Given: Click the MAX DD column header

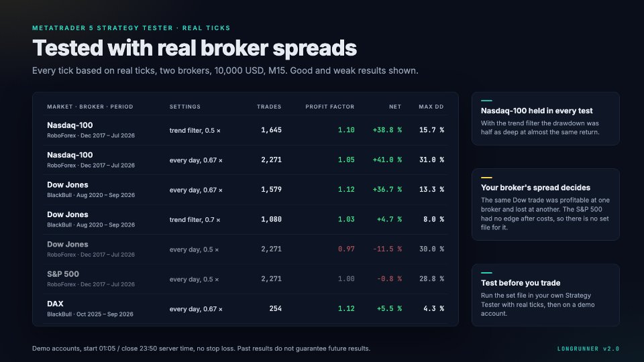Looking at the screenshot, I should pyautogui.click(x=431, y=107).
